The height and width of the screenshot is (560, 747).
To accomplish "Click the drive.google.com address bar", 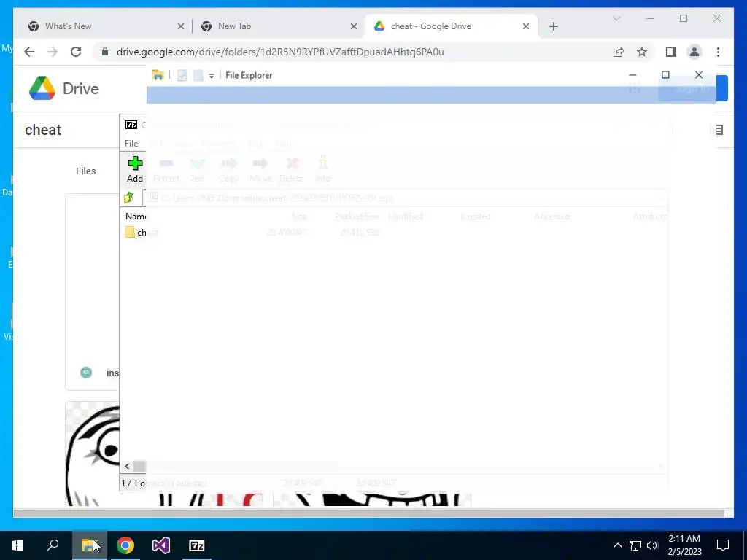I will point(280,52).
